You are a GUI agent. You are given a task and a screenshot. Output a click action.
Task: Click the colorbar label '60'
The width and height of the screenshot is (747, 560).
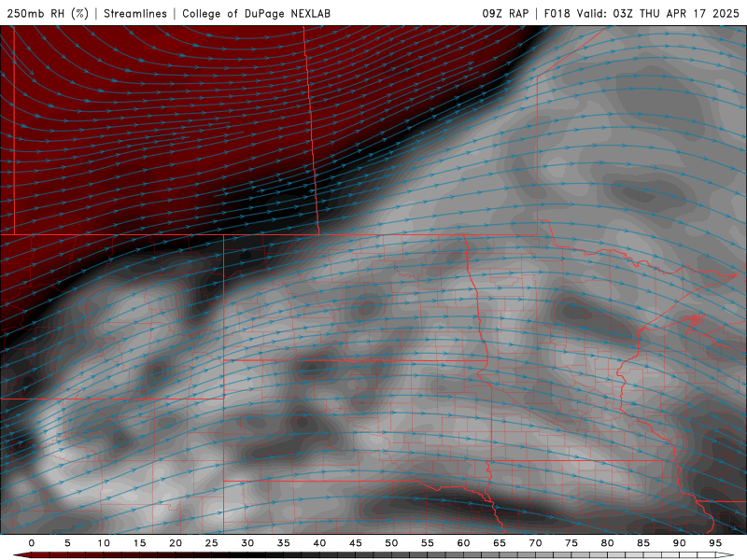[x=463, y=543]
